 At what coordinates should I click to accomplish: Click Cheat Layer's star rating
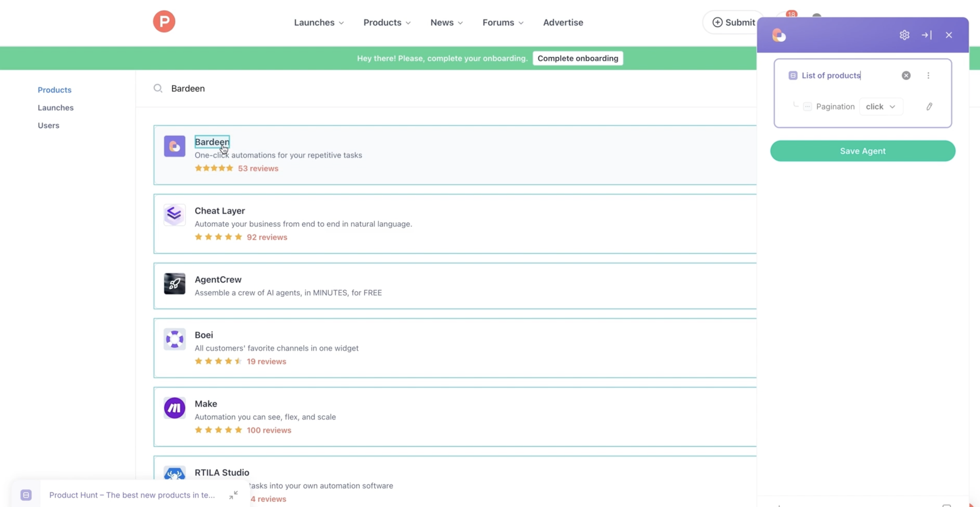pos(218,237)
